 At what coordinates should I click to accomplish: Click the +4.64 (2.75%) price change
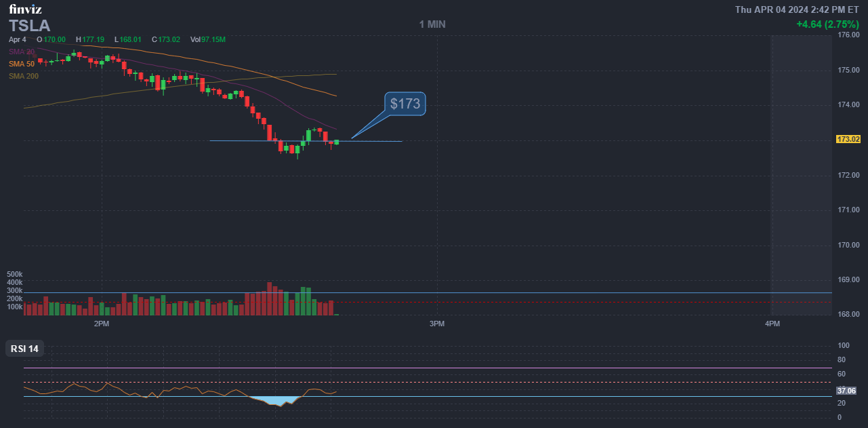(827, 24)
